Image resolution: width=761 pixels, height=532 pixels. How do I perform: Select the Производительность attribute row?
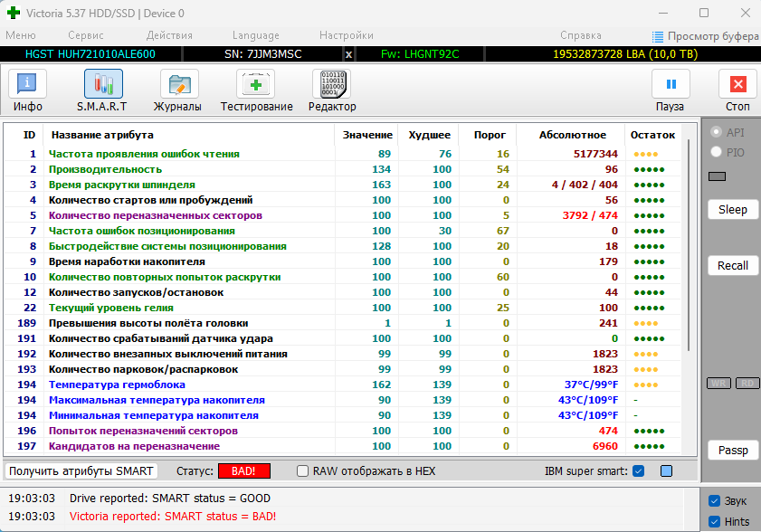click(343, 169)
